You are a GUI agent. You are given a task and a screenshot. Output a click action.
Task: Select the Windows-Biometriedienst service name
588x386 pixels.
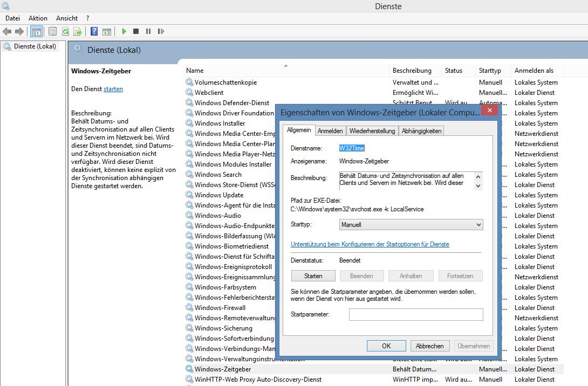[x=232, y=246]
